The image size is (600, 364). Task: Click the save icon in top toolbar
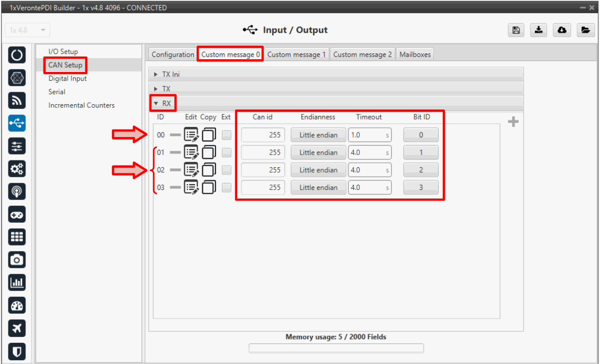[516, 30]
